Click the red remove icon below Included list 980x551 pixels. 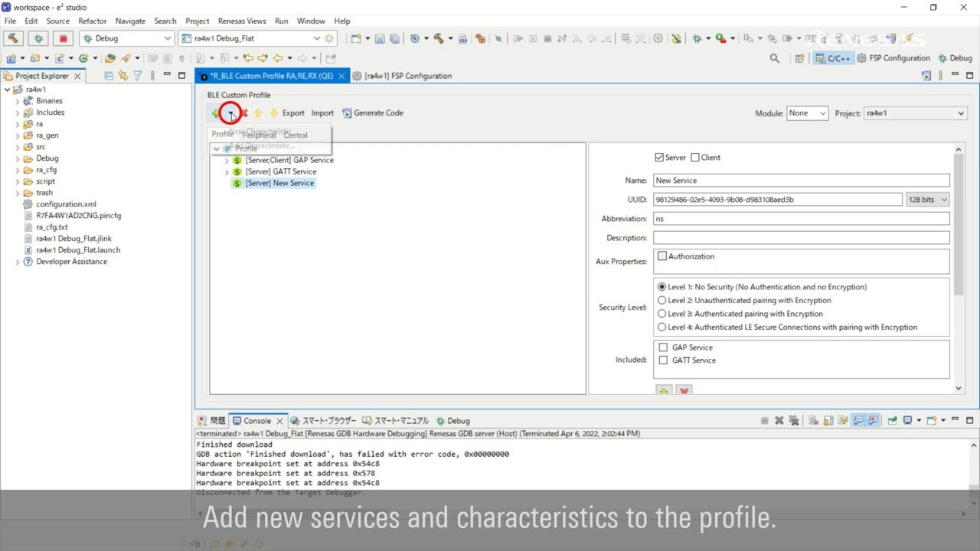click(684, 391)
